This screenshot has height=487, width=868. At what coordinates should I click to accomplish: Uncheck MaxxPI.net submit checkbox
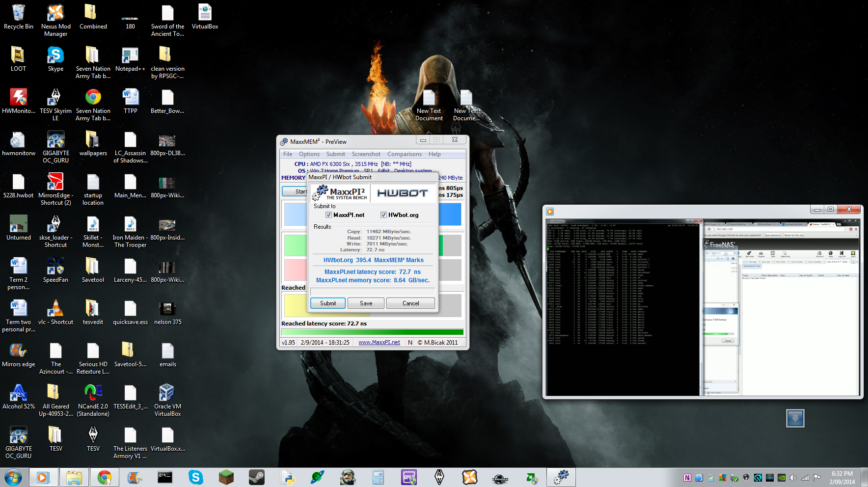pos(328,215)
